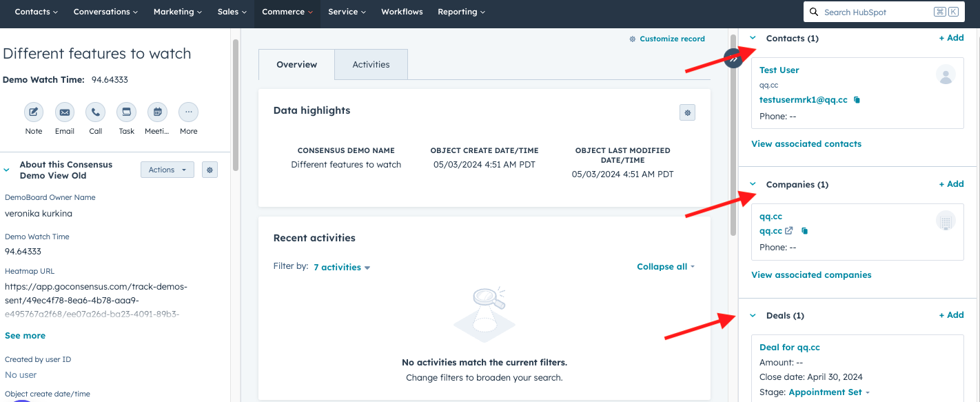Open About section settings gear icon
Screen dimensions: 980x402
[x=210, y=170]
